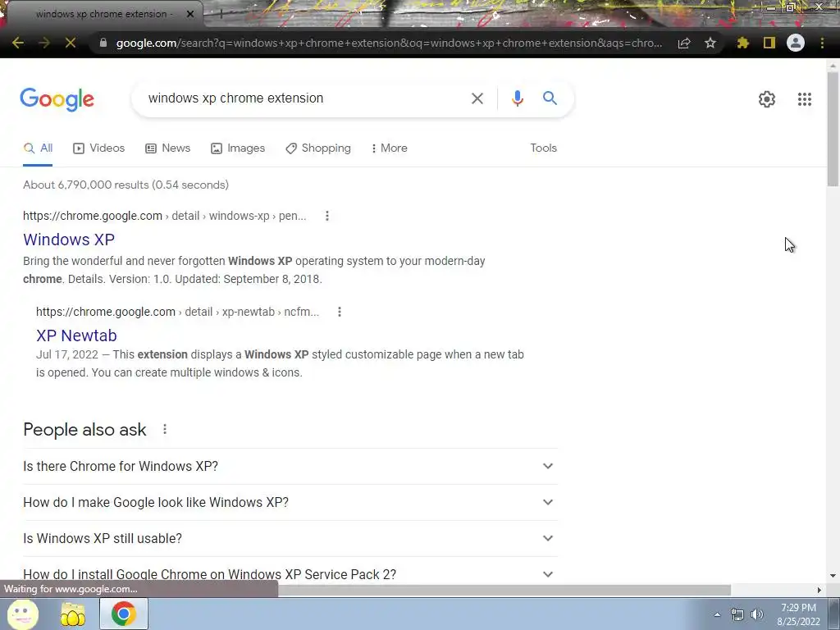840x630 pixels.
Task: Clear the search box with the X
Action: pyautogui.click(x=477, y=98)
